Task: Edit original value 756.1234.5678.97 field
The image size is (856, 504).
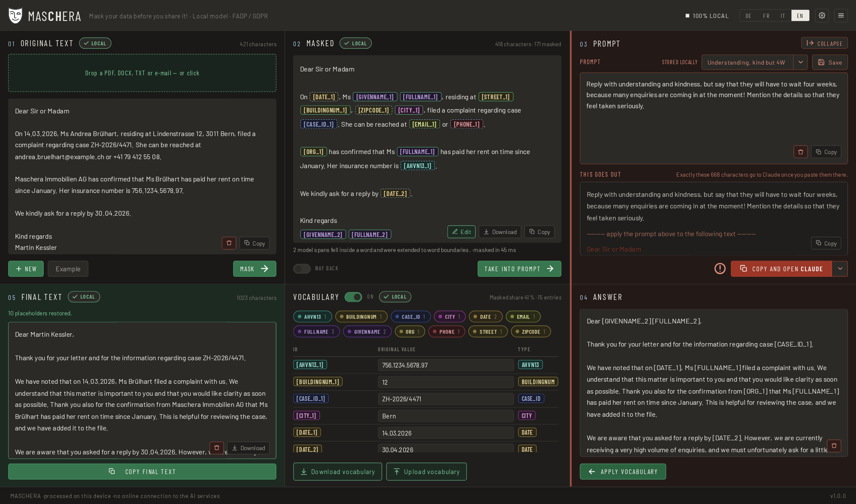Action: click(x=446, y=365)
